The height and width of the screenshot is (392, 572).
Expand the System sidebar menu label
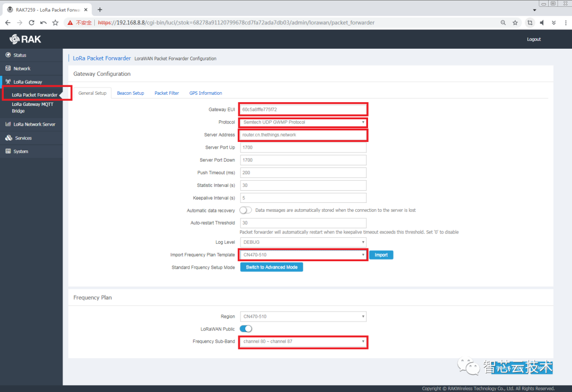(21, 152)
